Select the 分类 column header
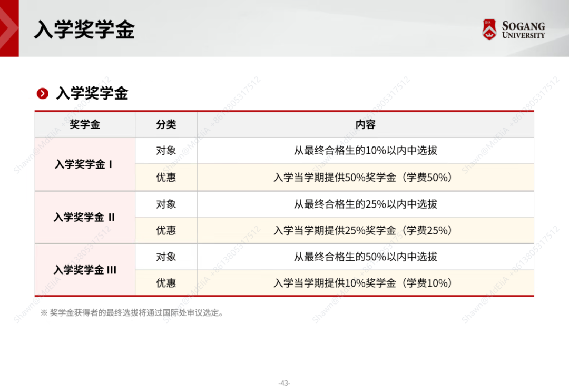Screen dimensions: 569x392 [x=166, y=125]
